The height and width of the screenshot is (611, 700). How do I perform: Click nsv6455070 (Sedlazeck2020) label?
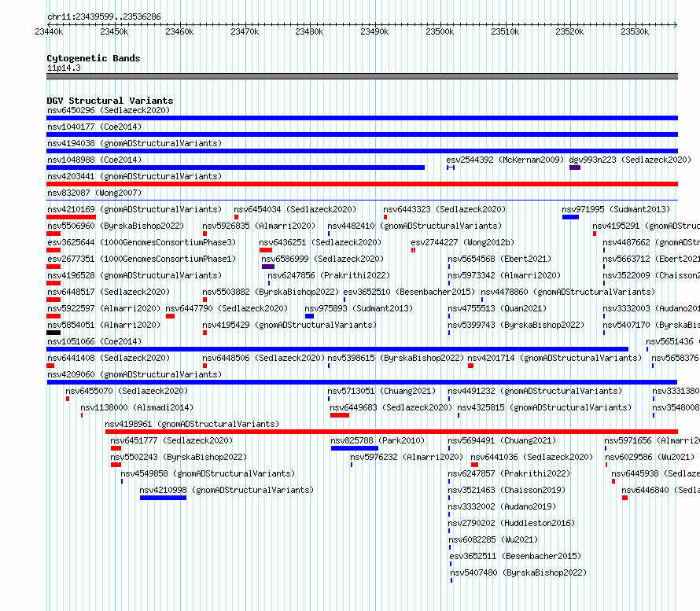(127, 391)
